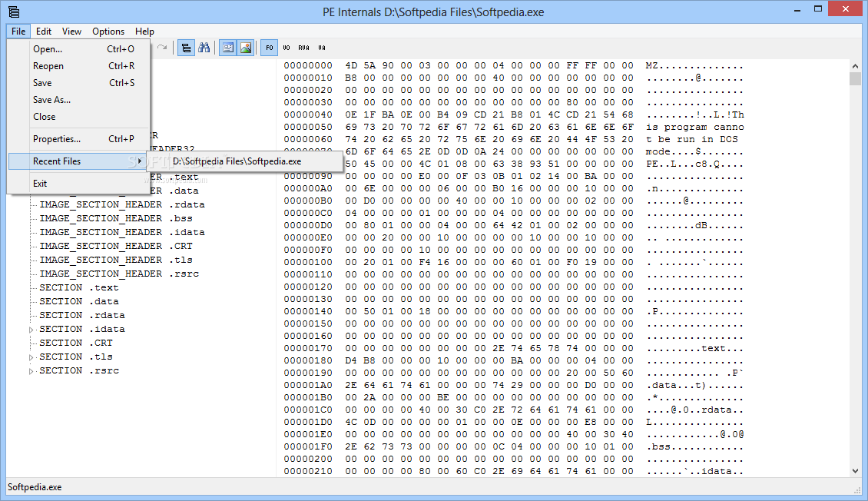
Task: Select SECTION .CRT tree item
Action: 76,343
